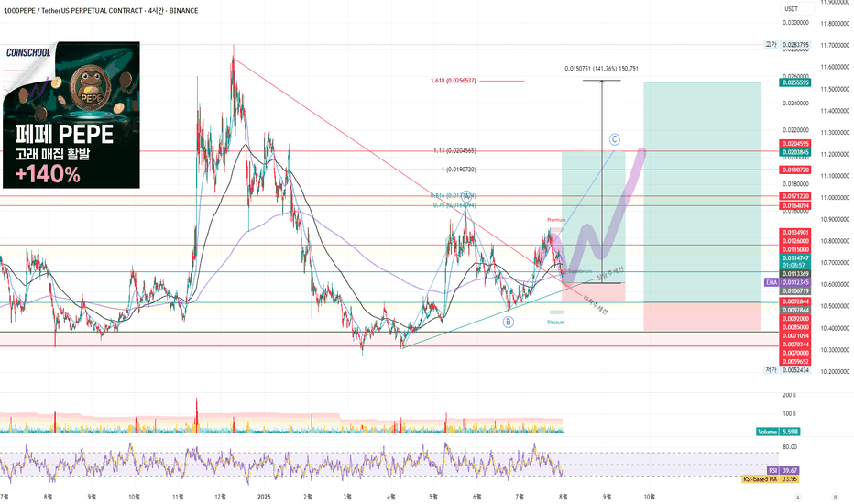Click the green Discount zone label
This screenshot has height=504, width=854.
[556, 323]
